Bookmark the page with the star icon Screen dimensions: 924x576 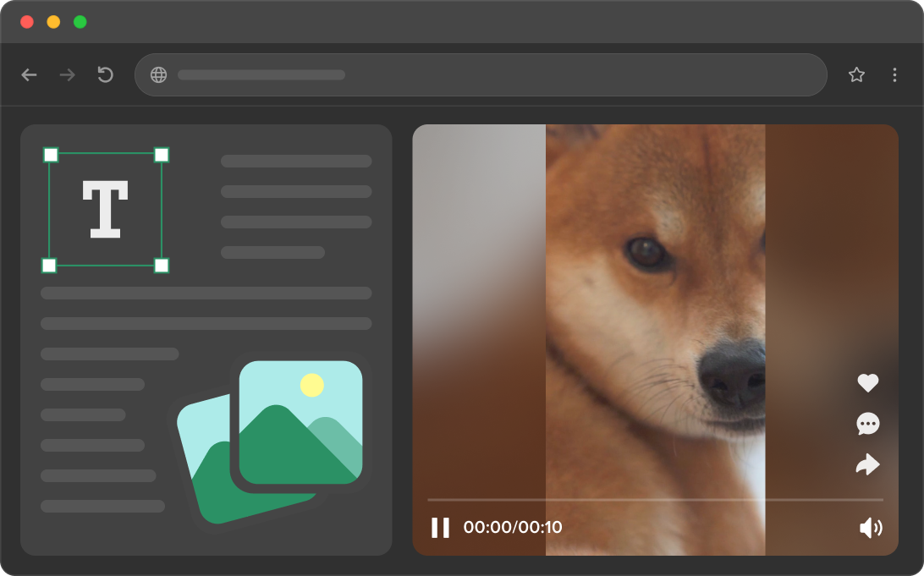pos(856,74)
